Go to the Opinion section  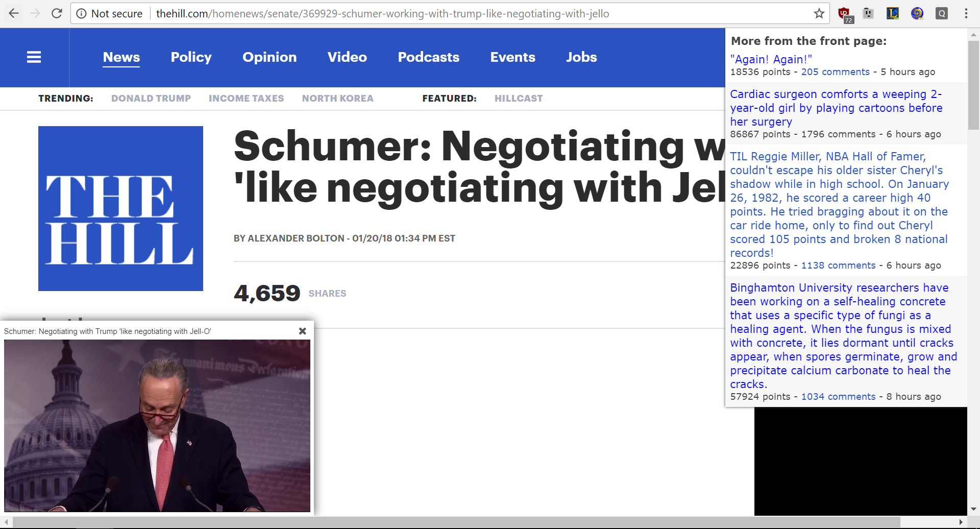269,57
